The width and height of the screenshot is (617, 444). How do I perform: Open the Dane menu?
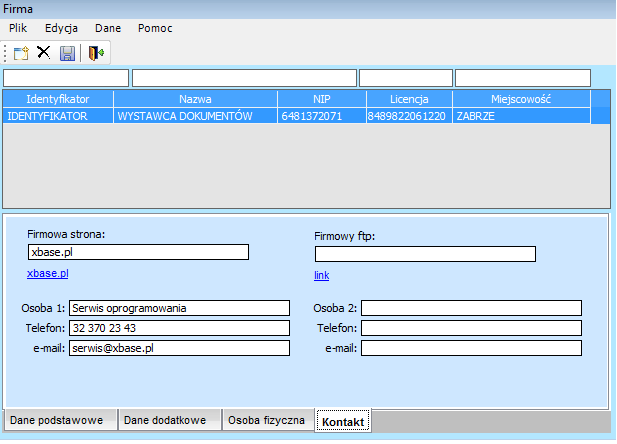108,28
